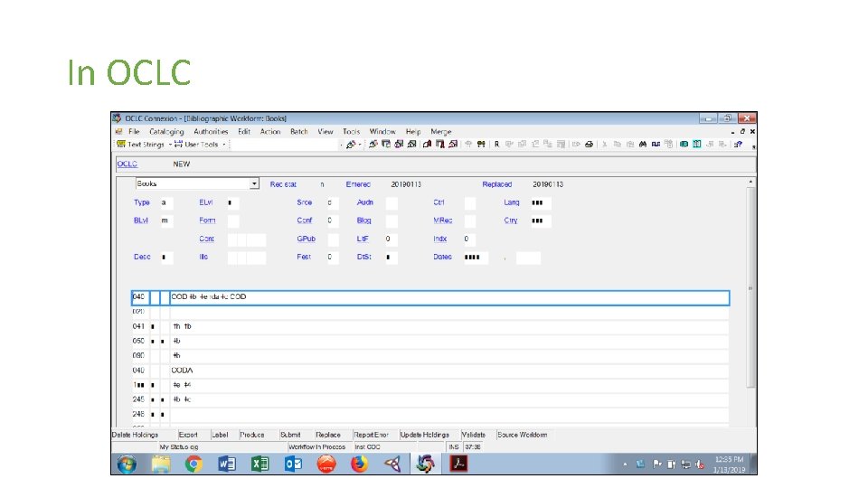This screenshot has height=488, width=868.
Task: Click the ELvl fixed field label
Action: (206, 202)
